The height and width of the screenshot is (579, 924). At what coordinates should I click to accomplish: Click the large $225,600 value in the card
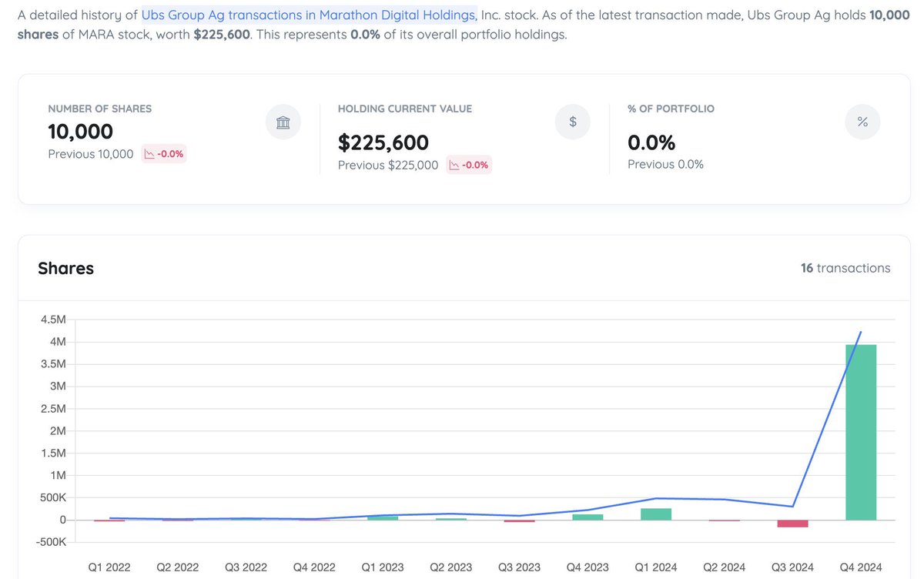pos(383,142)
